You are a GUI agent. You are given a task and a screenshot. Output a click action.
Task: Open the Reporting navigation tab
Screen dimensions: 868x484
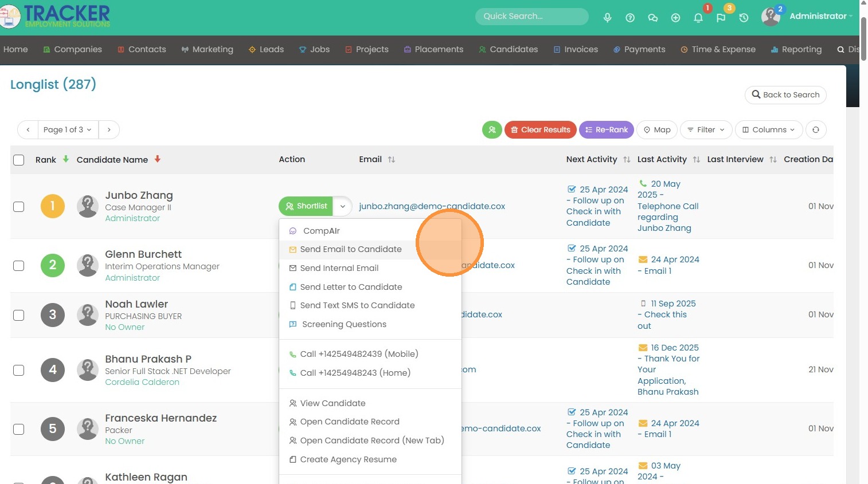coord(796,50)
